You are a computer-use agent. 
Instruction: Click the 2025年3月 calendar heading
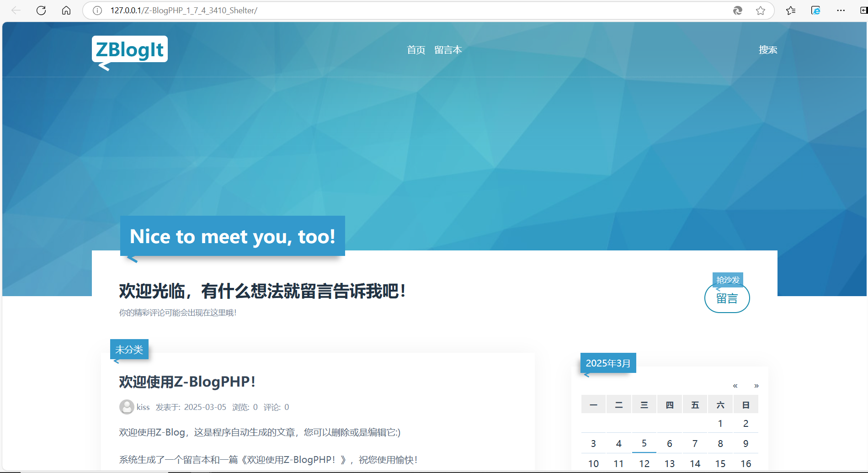coord(608,363)
